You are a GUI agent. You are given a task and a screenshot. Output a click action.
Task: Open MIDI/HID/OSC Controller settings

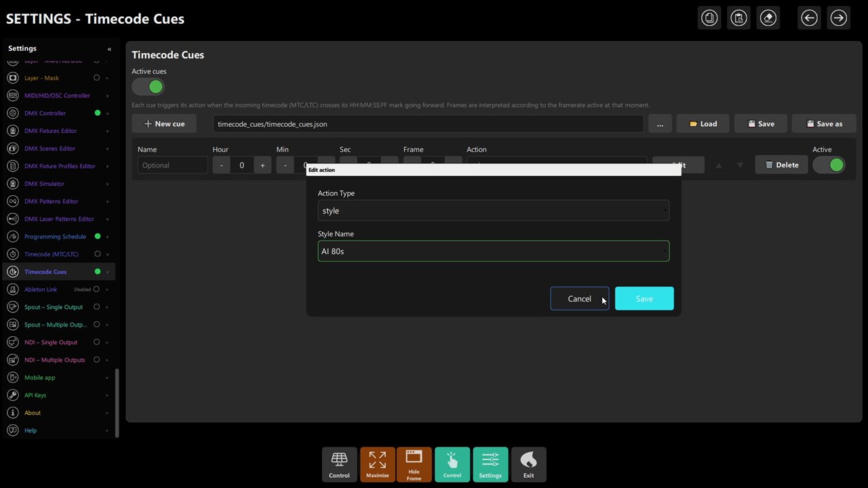click(57, 96)
